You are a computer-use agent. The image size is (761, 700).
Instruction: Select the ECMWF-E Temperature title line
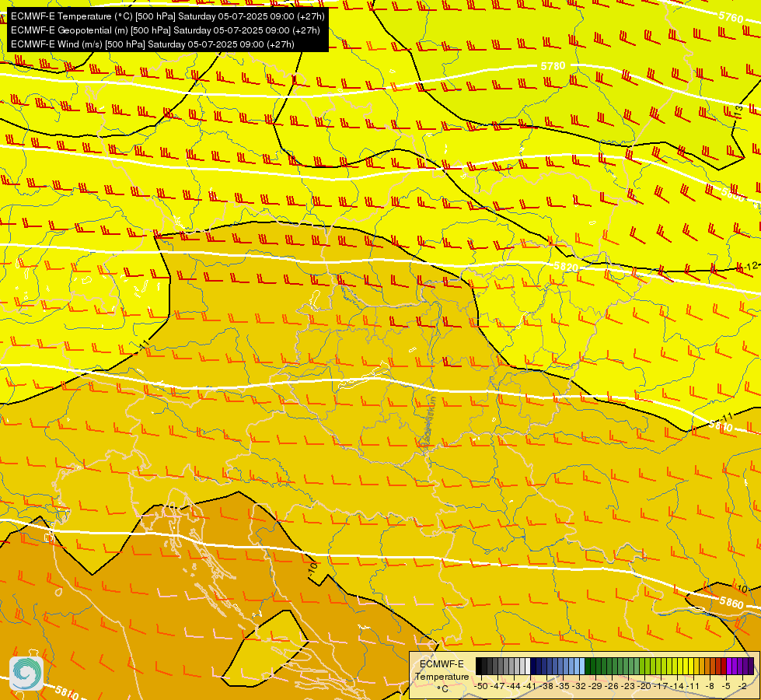(x=167, y=16)
